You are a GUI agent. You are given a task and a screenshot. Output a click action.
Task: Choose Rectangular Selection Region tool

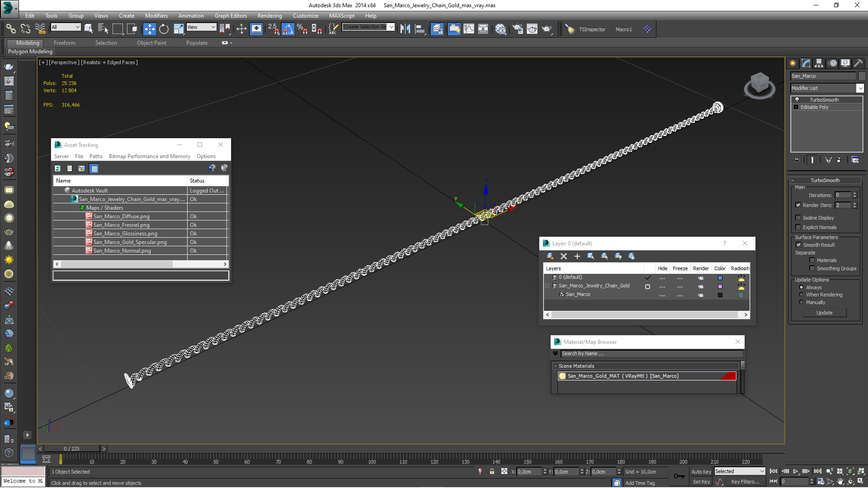click(118, 29)
